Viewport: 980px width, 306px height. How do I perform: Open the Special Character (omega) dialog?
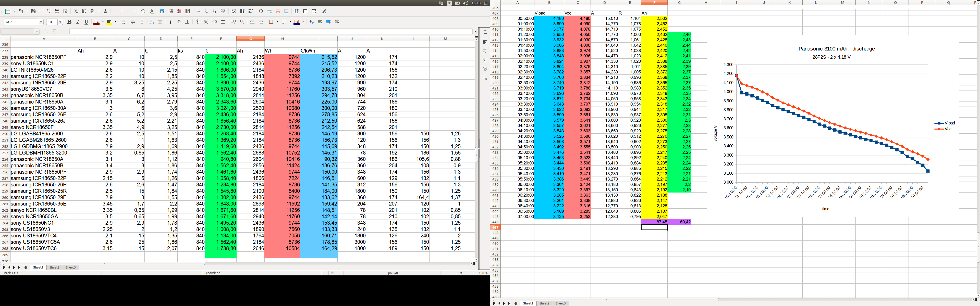(x=261, y=11)
